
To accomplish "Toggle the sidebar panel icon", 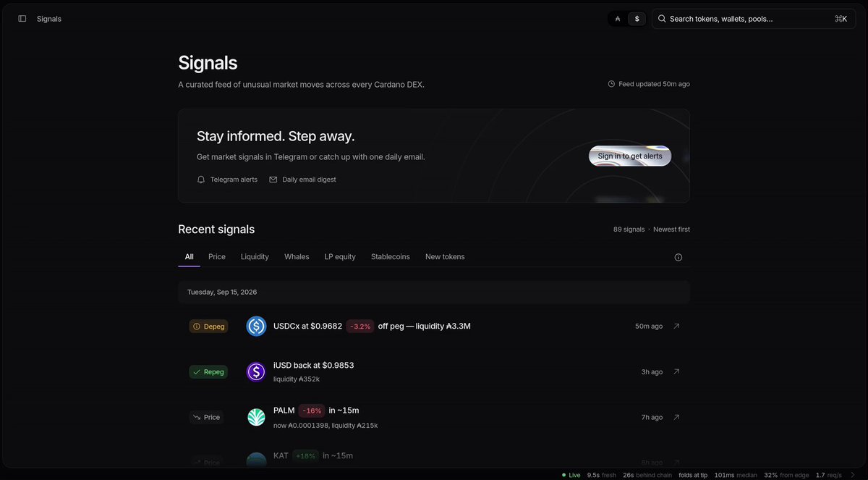I will pos(22,19).
